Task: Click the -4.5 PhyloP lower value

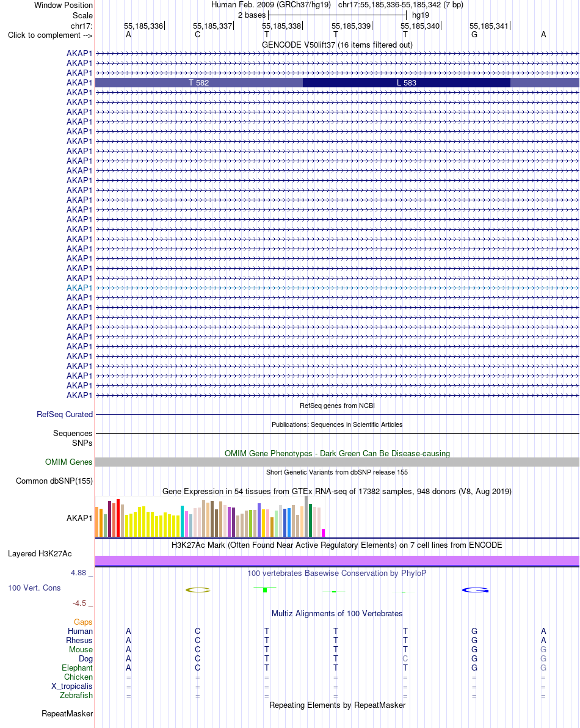Action: click(x=79, y=603)
